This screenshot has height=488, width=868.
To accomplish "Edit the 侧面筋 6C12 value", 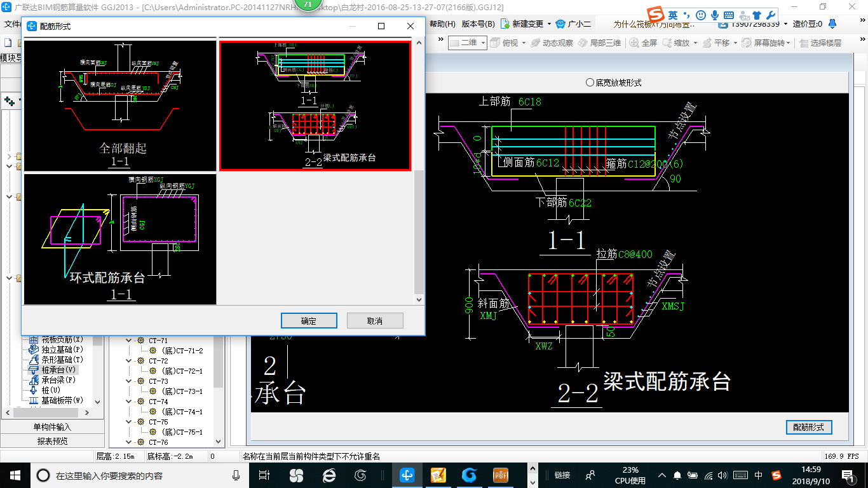I will tap(547, 163).
